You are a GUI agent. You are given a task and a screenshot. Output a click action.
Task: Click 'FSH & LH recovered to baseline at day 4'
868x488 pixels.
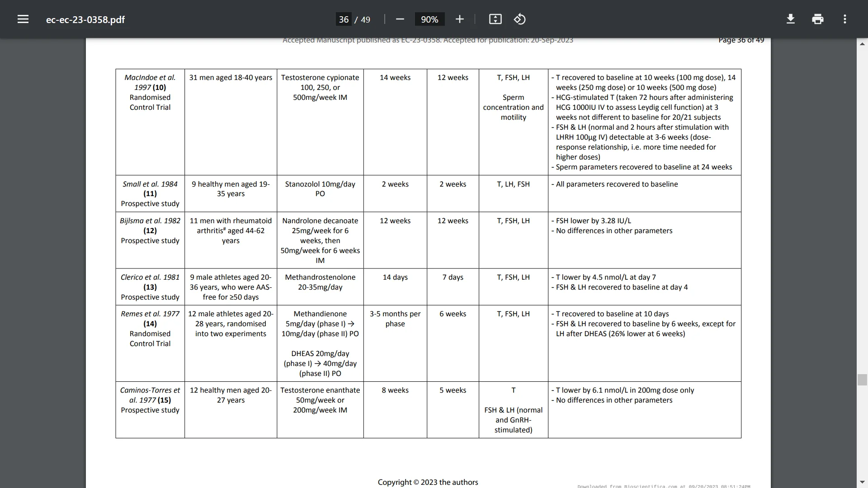coord(622,287)
